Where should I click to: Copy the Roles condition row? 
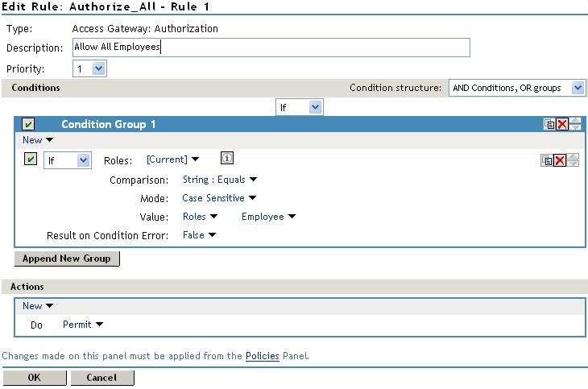(x=547, y=160)
